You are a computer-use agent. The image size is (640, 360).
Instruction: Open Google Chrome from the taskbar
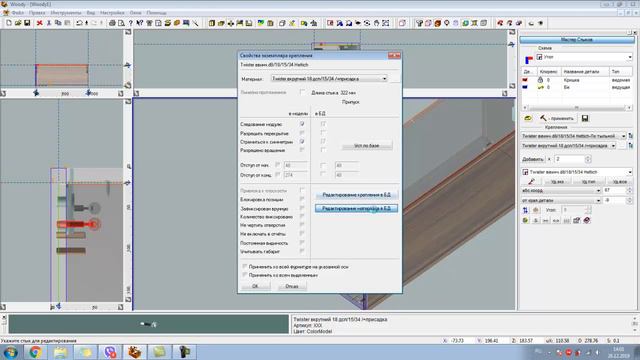[35, 352]
